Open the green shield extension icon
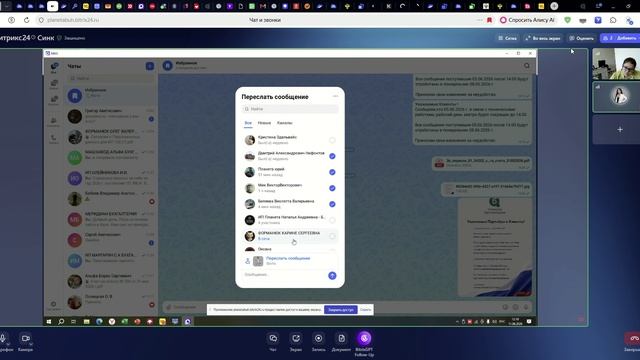The width and height of the screenshot is (640, 360). pyautogui.click(x=567, y=20)
